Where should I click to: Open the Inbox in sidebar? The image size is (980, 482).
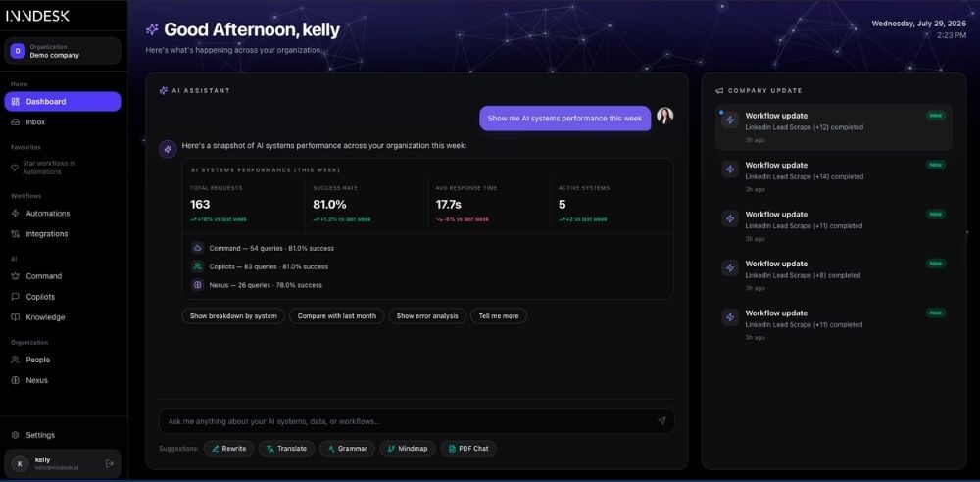pyautogui.click(x=63, y=121)
